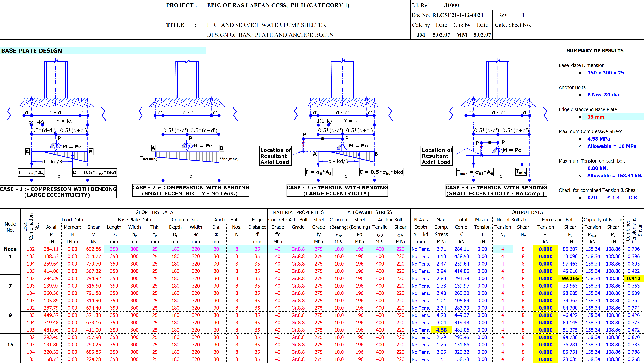Click the ALLOWABLE STRESS column heading
The image size is (644, 363).
click(370, 212)
